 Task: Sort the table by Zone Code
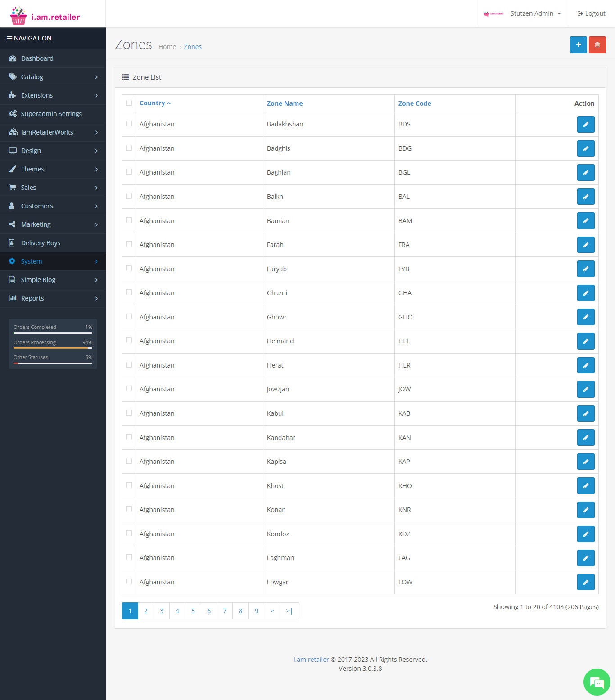pos(415,103)
